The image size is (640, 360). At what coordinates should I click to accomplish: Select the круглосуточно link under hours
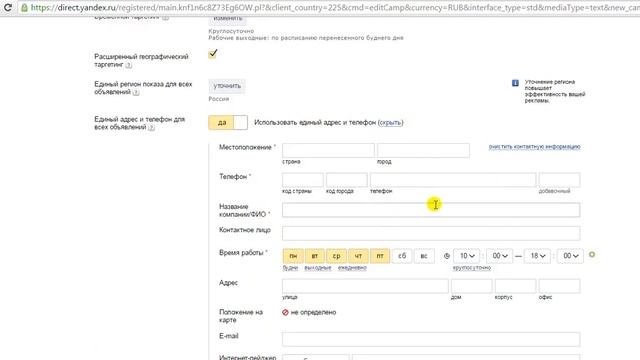point(472,268)
